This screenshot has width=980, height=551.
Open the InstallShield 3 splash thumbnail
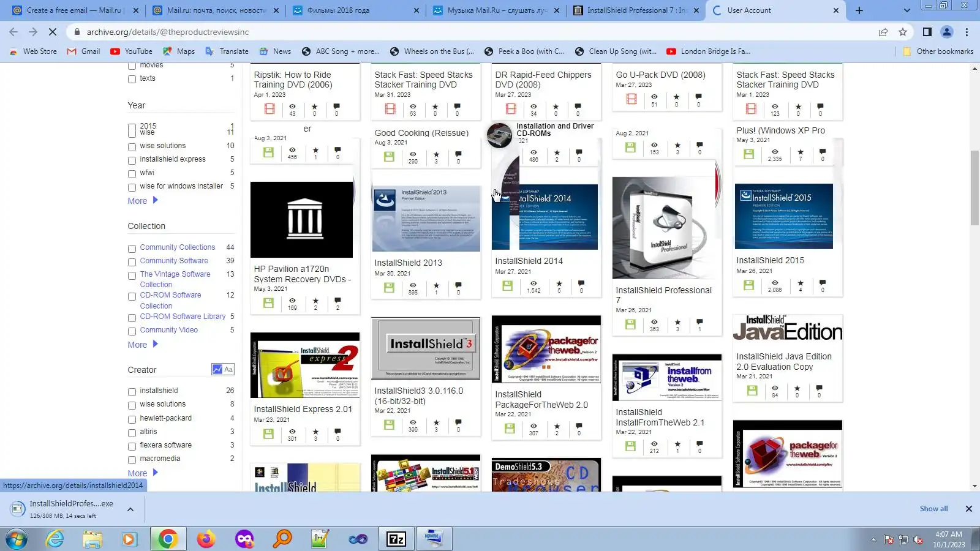(x=426, y=348)
